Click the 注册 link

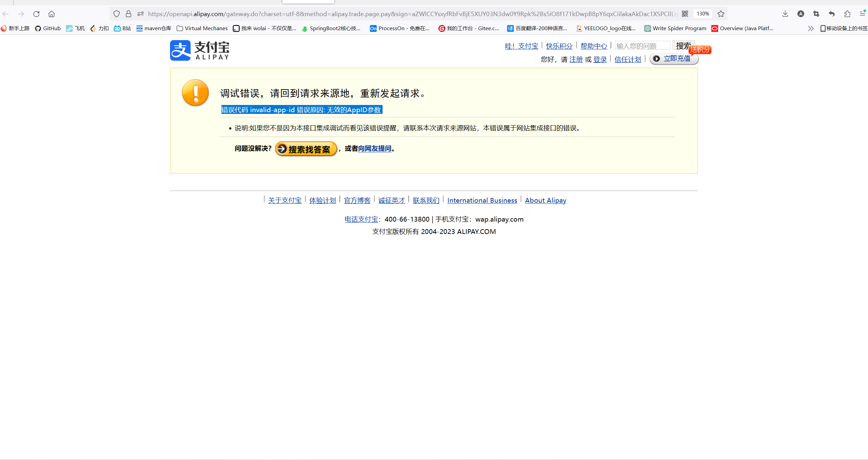point(576,59)
